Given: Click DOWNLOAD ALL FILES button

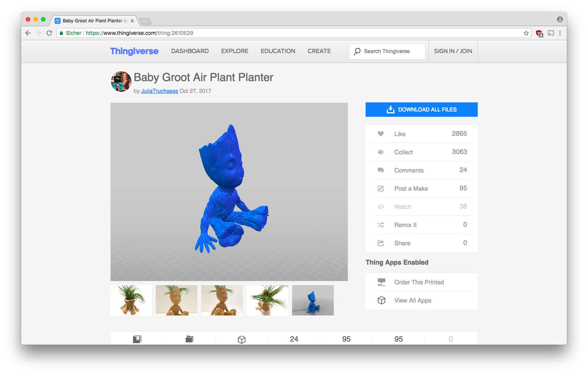Looking at the screenshot, I should (x=421, y=110).
